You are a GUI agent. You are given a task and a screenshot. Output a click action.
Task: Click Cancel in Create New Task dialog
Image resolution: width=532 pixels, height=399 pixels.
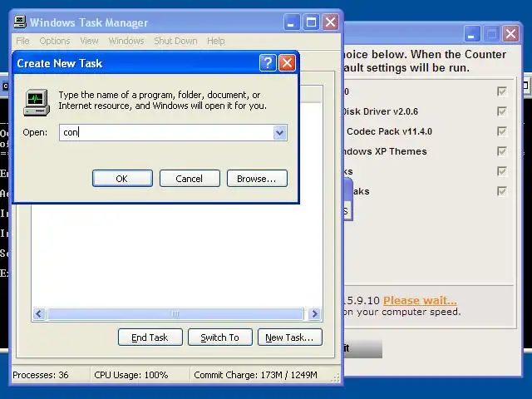coord(190,179)
